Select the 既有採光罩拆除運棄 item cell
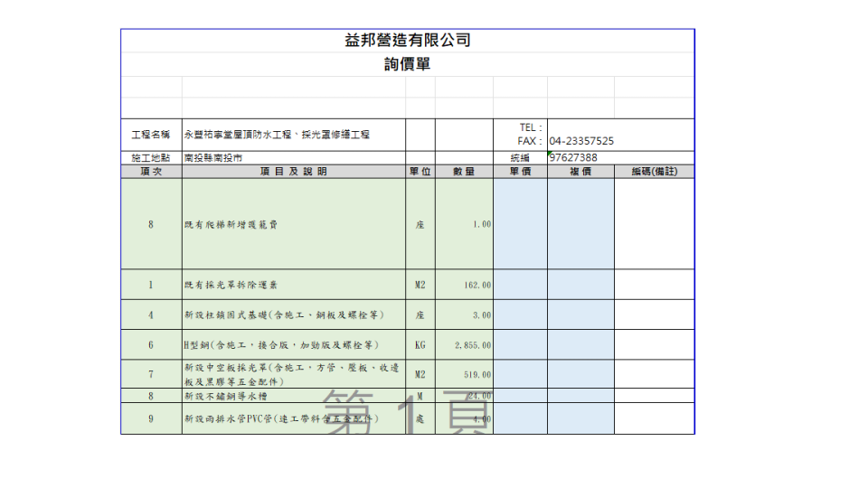 293,285
